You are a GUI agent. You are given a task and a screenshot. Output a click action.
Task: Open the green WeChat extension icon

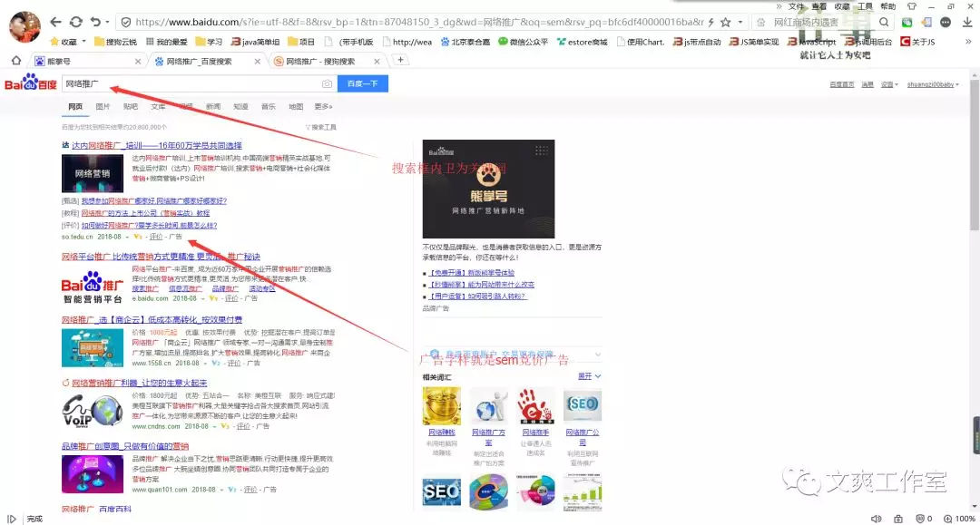click(906, 23)
